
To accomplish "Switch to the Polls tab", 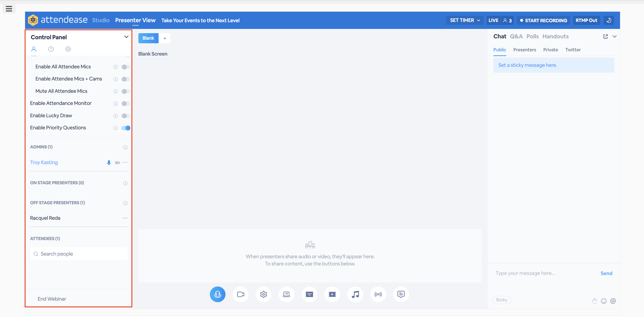I will (x=532, y=36).
